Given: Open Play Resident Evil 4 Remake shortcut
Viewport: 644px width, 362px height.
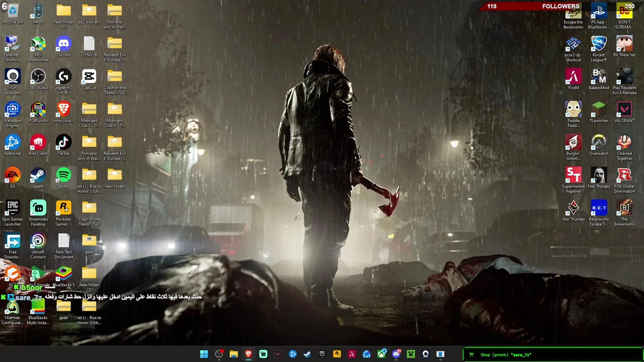Looking at the screenshot, I should (624, 82).
